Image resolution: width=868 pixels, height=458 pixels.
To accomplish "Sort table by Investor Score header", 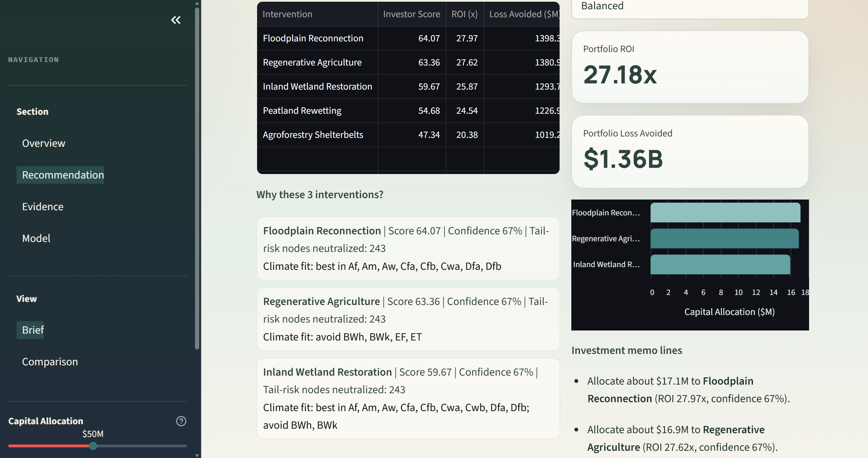I will [x=411, y=14].
